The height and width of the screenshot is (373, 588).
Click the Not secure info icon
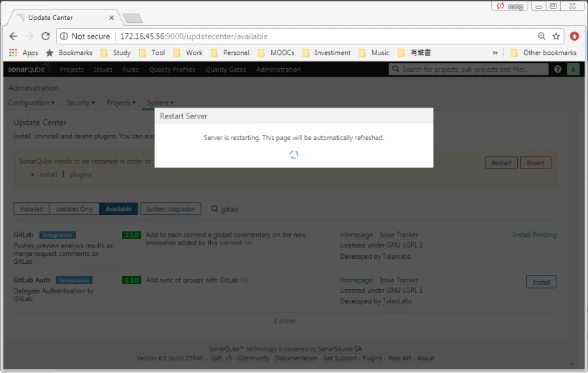pos(64,37)
